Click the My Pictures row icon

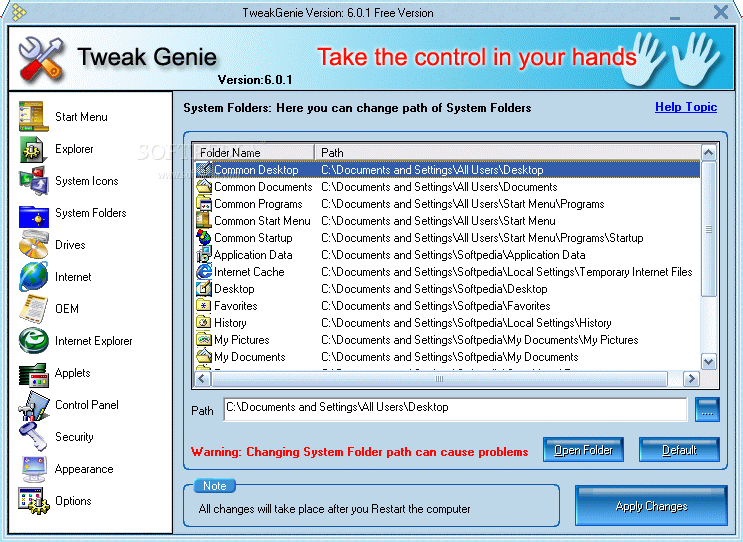pyautogui.click(x=204, y=340)
